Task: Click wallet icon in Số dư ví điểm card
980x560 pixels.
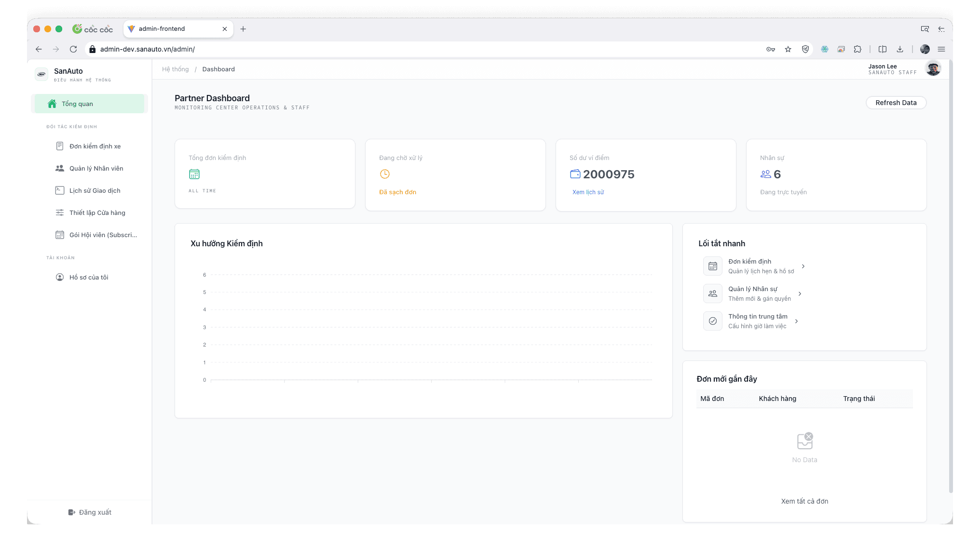Action: (x=575, y=174)
